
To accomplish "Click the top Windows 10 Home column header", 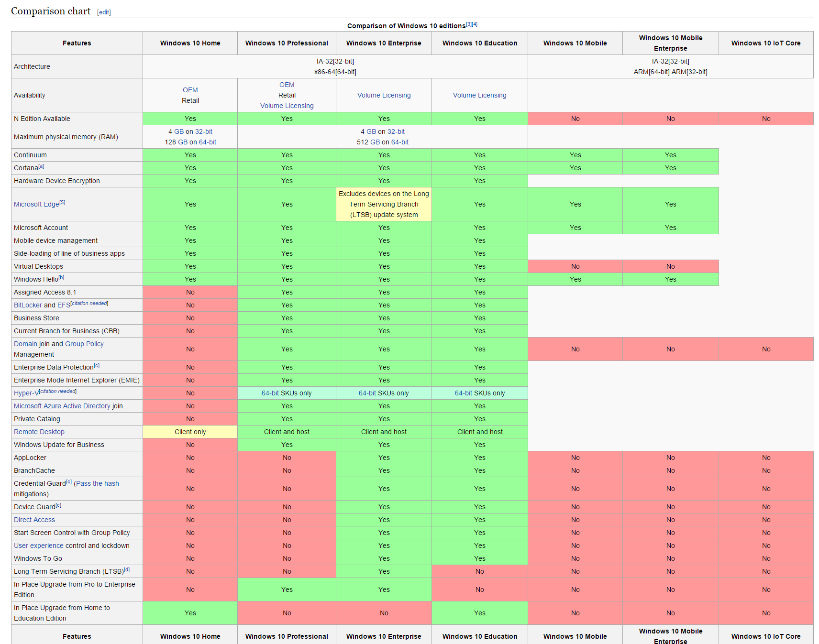I will tap(190, 43).
